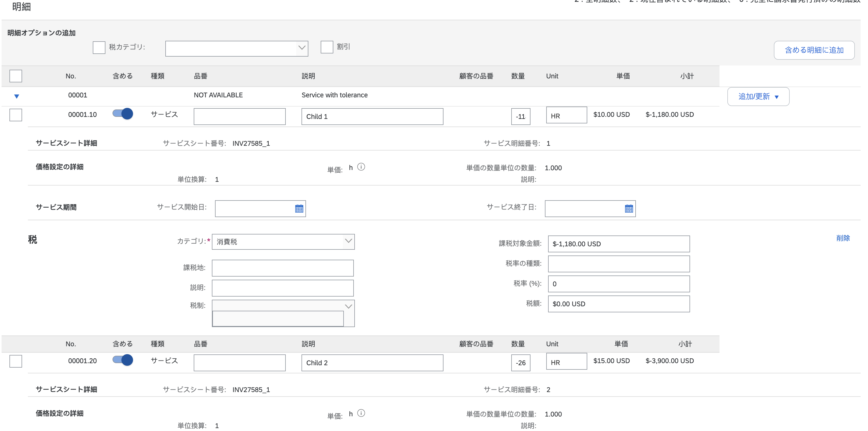Check the 税カテゴリ checkbox
Image resolution: width=868 pixels, height=431 pixels.
coord(99,48)
